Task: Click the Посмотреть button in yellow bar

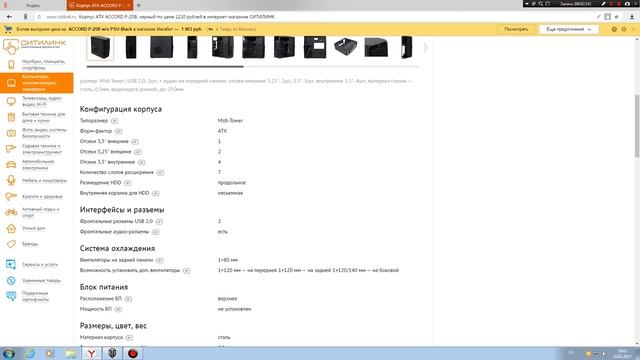Action: click(516, 29)
